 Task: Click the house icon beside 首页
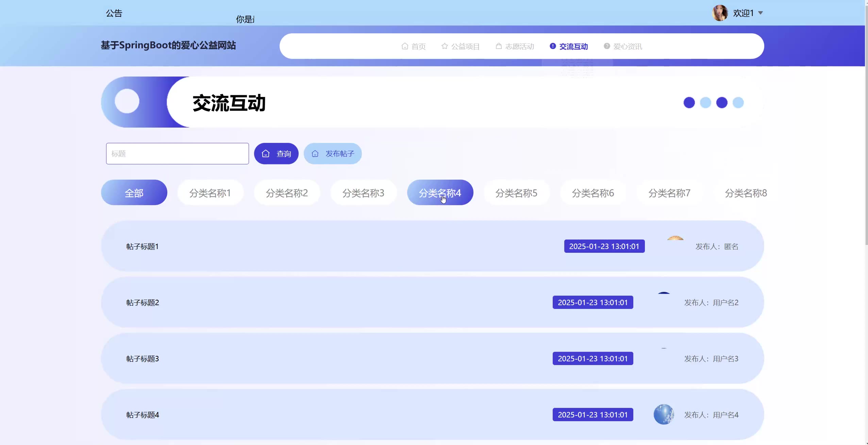405,46
